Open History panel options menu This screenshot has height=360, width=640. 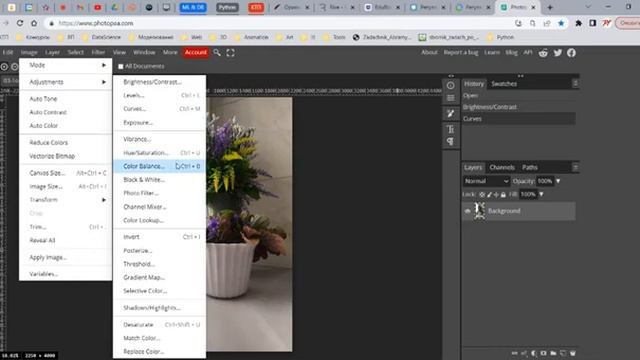[x=575, y=84]
